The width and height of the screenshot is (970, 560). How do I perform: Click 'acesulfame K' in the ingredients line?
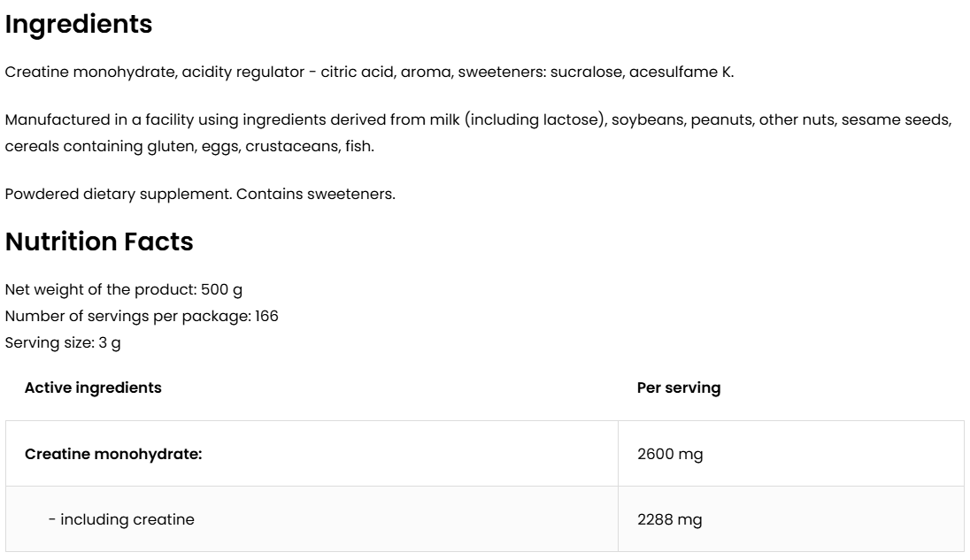point(681,73)
